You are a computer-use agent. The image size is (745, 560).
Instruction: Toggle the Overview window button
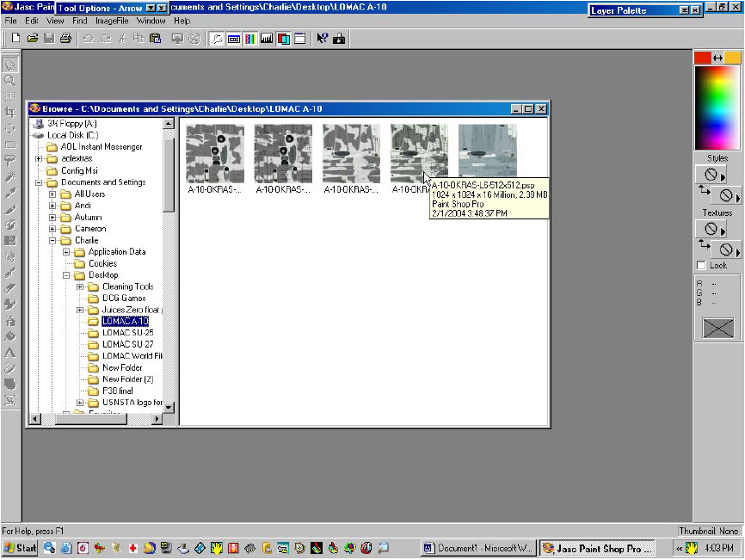(x=299, y=39)
